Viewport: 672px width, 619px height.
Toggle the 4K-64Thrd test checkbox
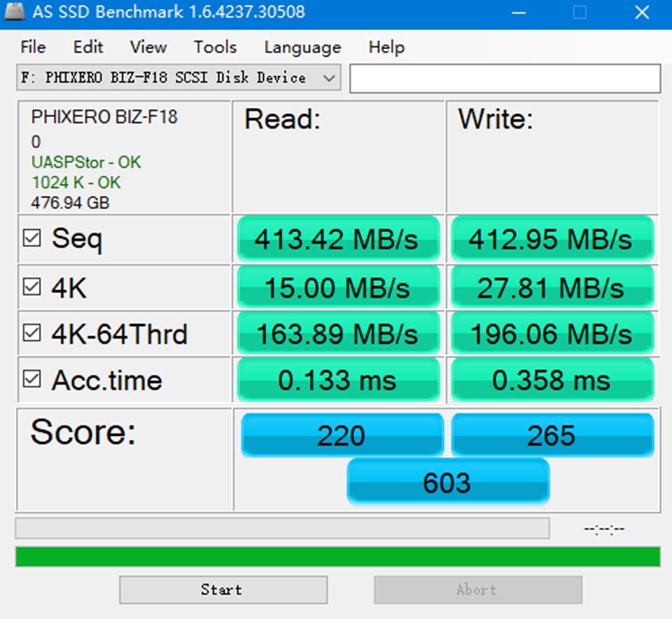pos(32,333)
